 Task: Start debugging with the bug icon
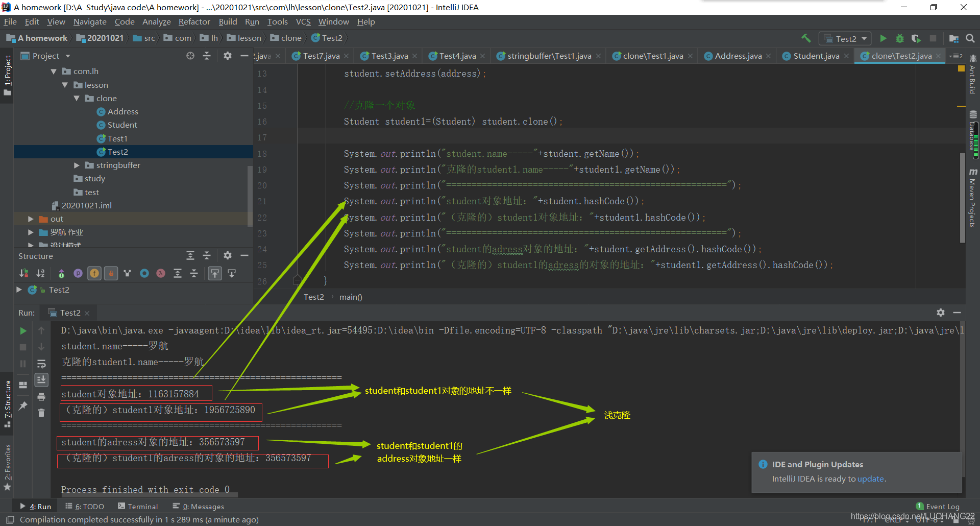point(900,38)
